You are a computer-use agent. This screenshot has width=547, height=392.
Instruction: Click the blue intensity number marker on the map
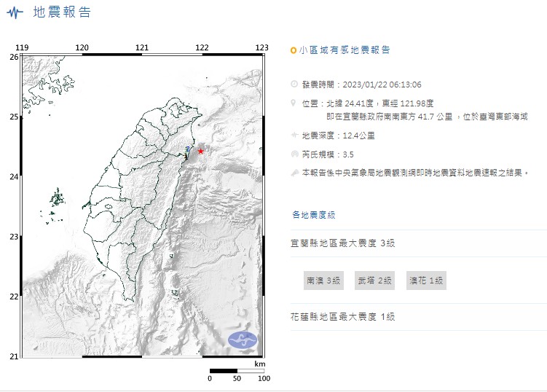coord(188,149)
